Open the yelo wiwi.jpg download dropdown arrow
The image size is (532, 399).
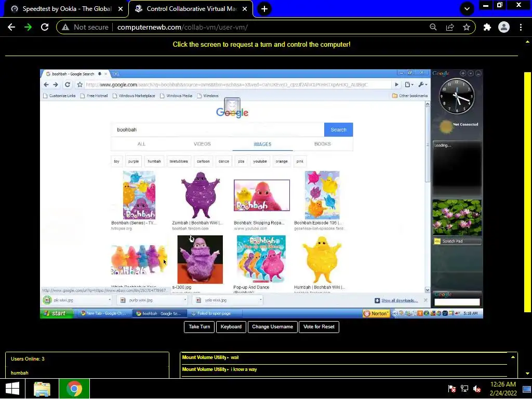[261, 300]
